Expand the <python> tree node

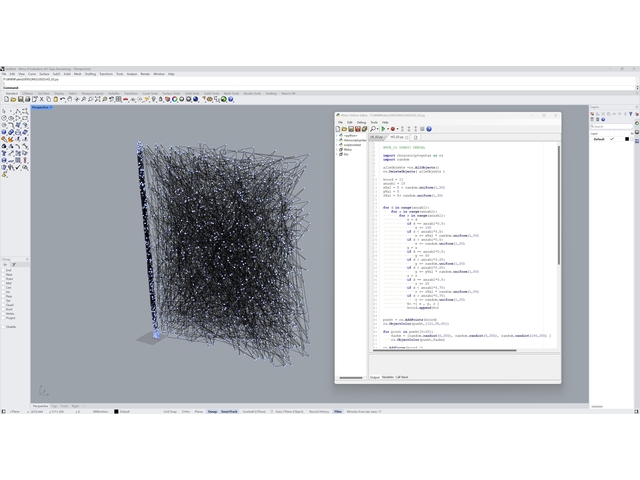click(337, 136)
